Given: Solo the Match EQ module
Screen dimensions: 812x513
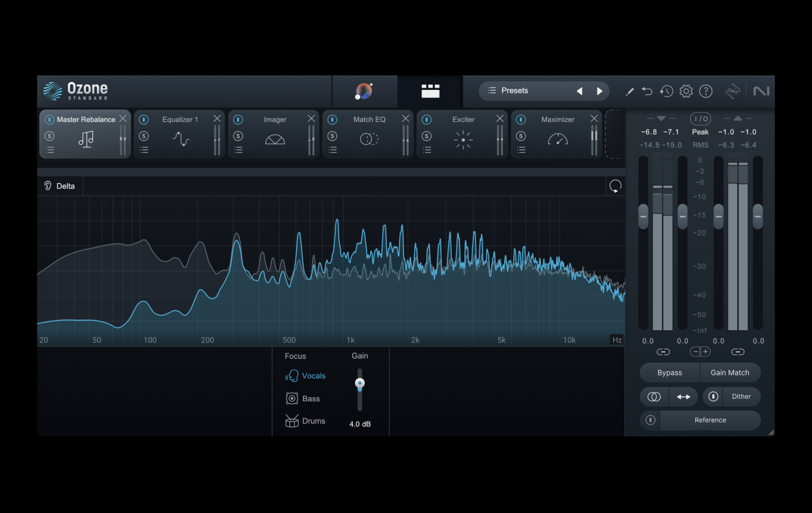Looking at the screenshot, I should pos(332,136).
